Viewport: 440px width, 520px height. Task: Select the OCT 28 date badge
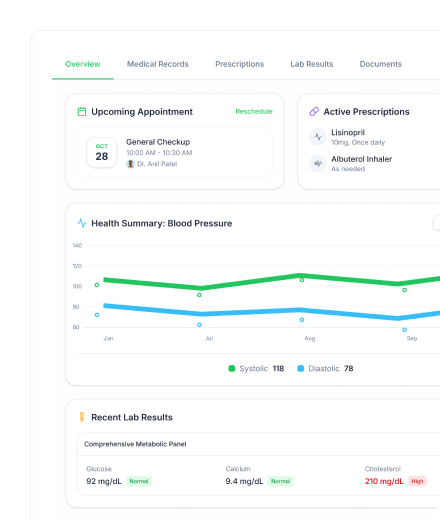pyautogui.click(x=102, y=153)
